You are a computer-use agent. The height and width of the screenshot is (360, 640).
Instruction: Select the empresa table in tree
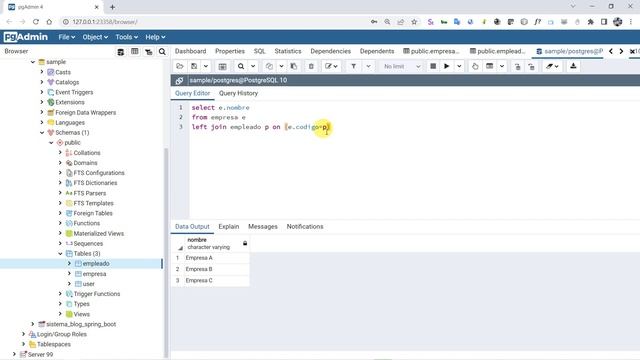pyautogui.click(x=94, y=274)
